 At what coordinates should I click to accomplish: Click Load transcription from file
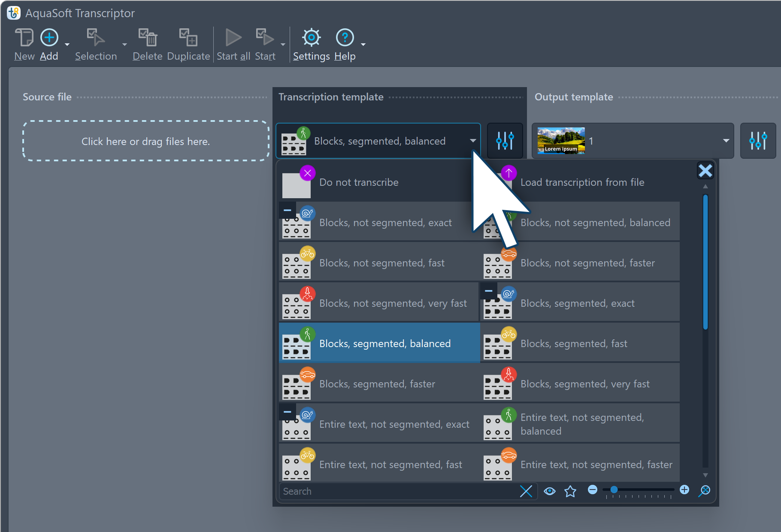pyautogui.click(x=582, y=182)
